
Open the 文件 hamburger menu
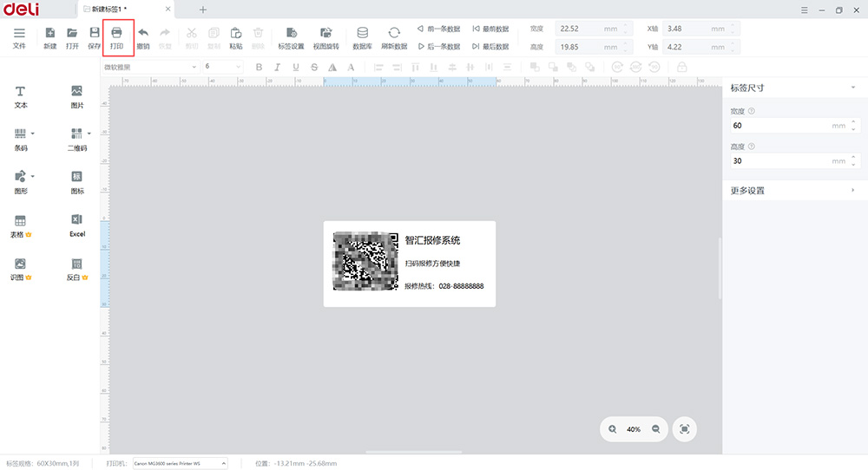point(19,38)
